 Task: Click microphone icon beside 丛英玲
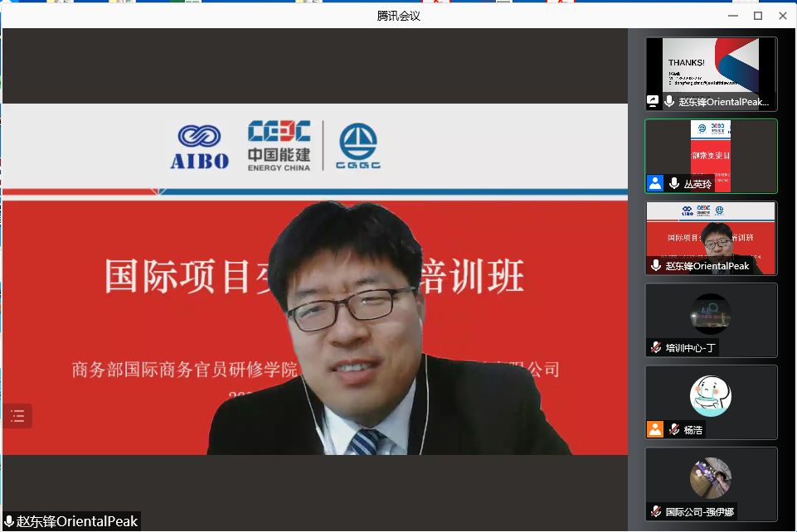click(674, 184)
